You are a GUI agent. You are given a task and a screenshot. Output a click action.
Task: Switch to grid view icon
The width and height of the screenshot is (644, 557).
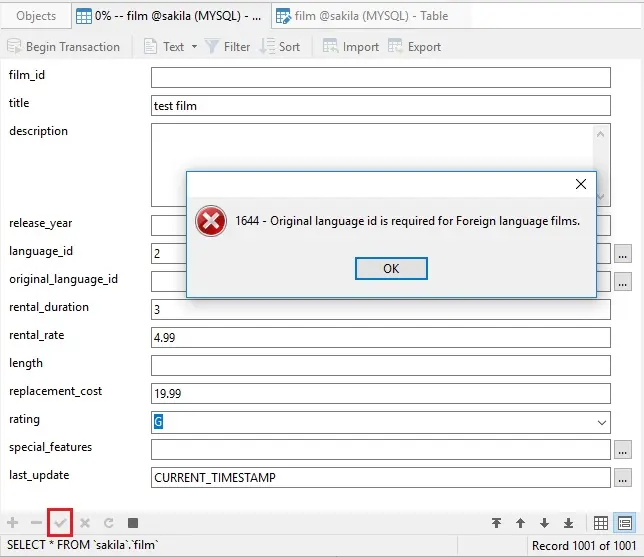point(601,523)
